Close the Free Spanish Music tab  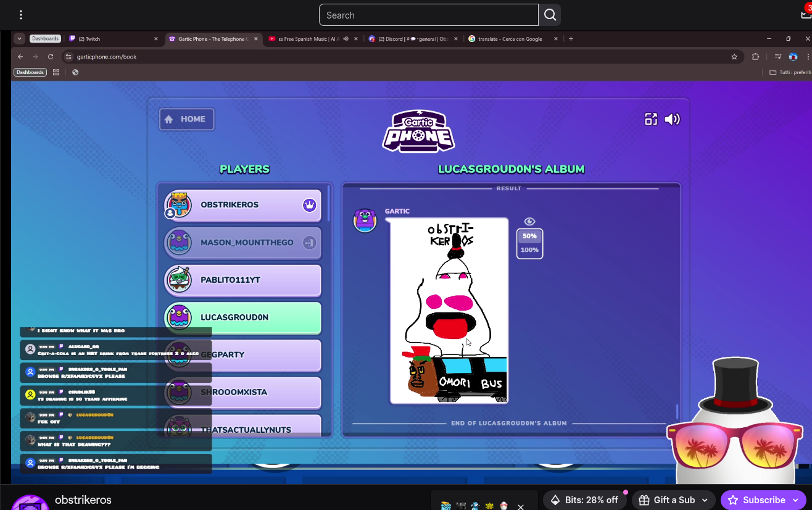(356, 39)
